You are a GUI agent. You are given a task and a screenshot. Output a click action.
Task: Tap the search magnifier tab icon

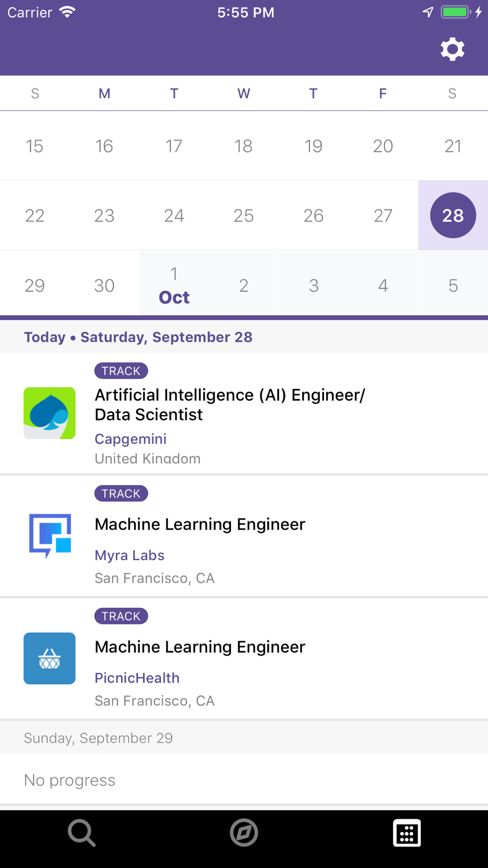tap(81, 833)
